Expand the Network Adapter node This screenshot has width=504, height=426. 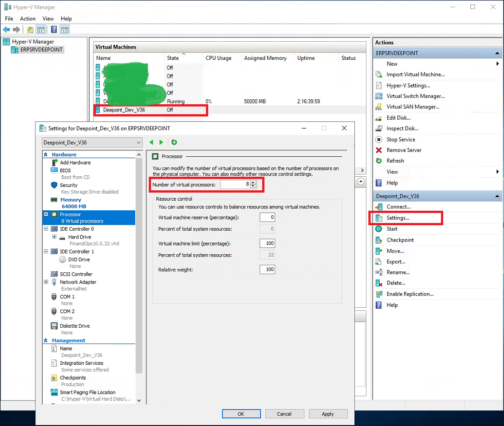click(46, 282)
